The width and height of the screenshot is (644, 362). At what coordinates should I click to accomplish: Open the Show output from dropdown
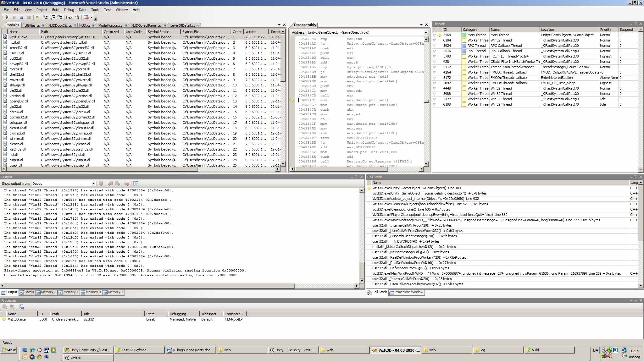click(93, 184)
